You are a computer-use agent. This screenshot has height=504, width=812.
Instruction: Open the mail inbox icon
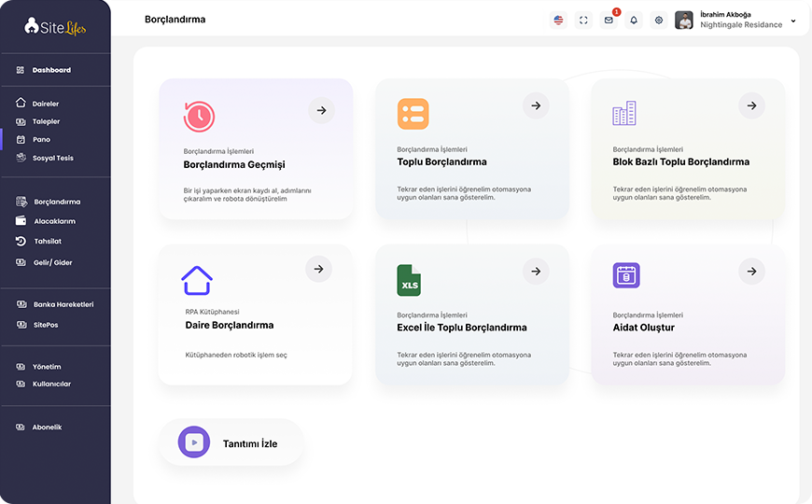pyautogui.click(x=609, y=21)
